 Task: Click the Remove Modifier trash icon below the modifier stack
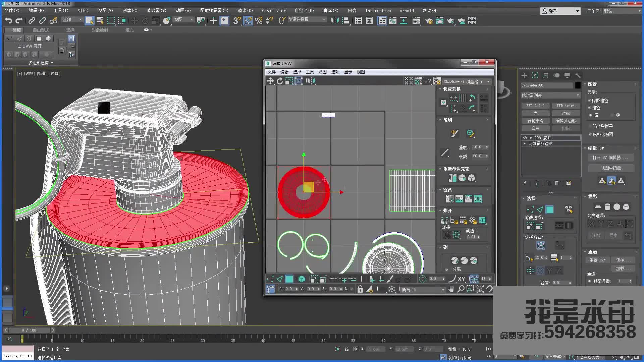(x=557, y=183)
